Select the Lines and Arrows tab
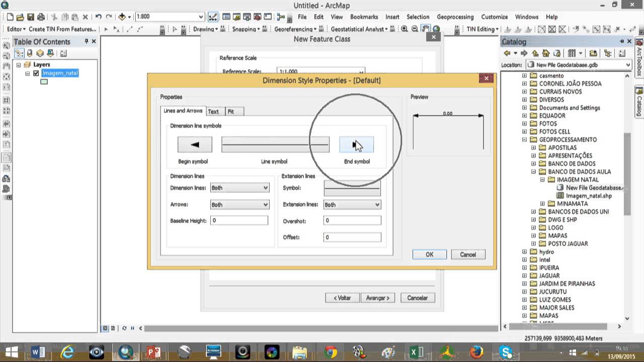This screenshot has height=362, width=644. (x=183, y=111)
